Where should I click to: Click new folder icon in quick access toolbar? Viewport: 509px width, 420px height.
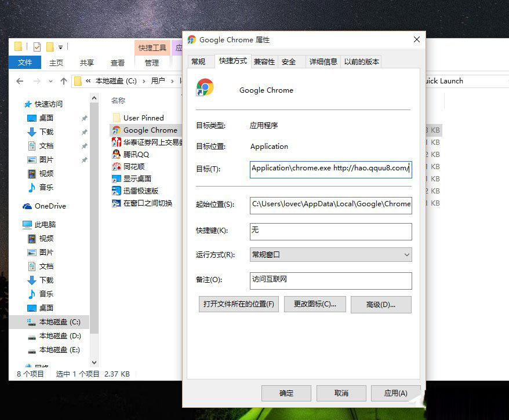pyautogui.click(x=50, y=47)
